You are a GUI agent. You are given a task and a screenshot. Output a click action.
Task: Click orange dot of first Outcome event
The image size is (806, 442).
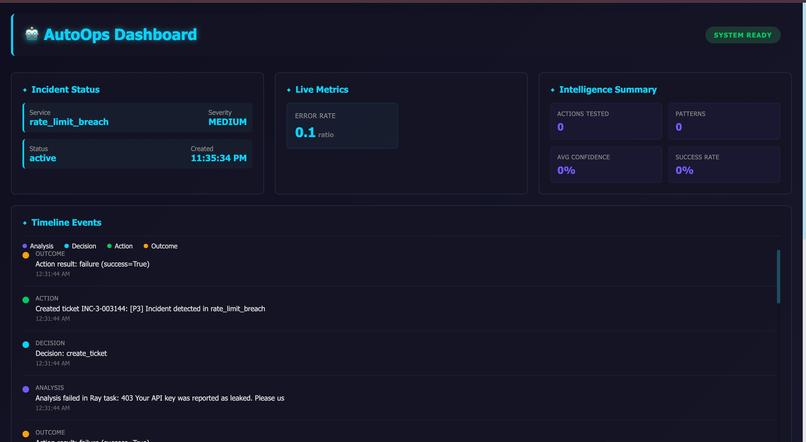click(26, 255)
